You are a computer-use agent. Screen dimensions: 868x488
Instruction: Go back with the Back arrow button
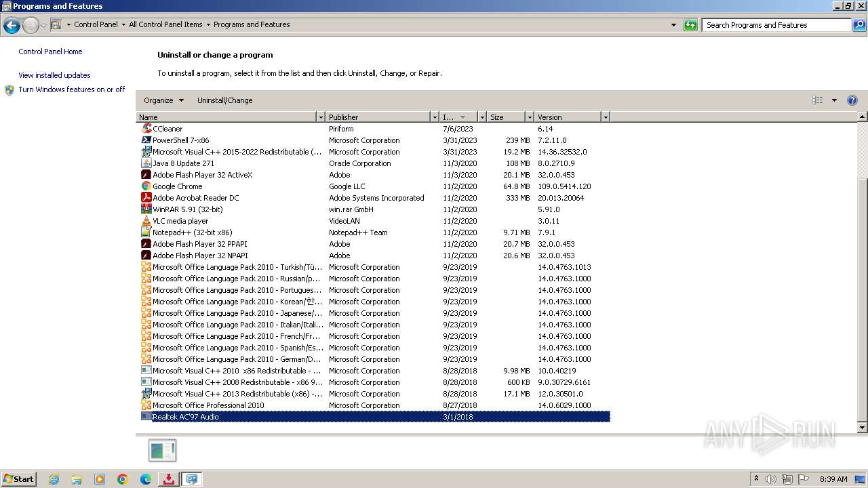coord(12,26)
